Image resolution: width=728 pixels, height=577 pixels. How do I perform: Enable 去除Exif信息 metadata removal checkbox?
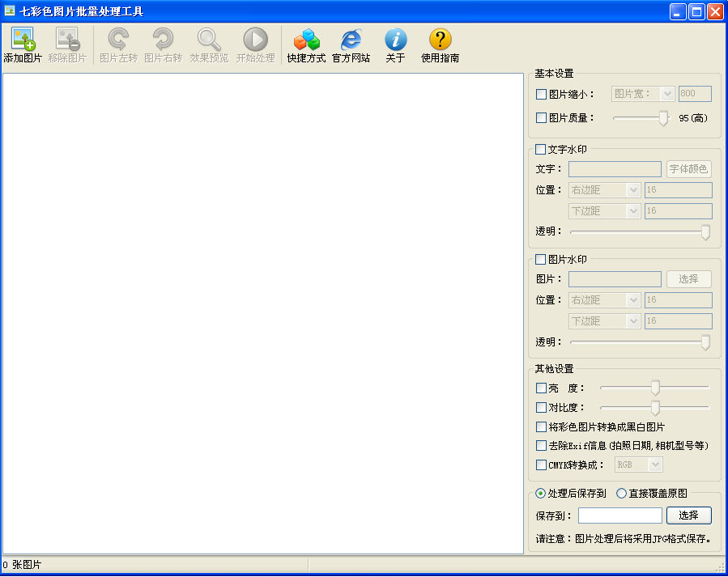[x=539, y=446]
